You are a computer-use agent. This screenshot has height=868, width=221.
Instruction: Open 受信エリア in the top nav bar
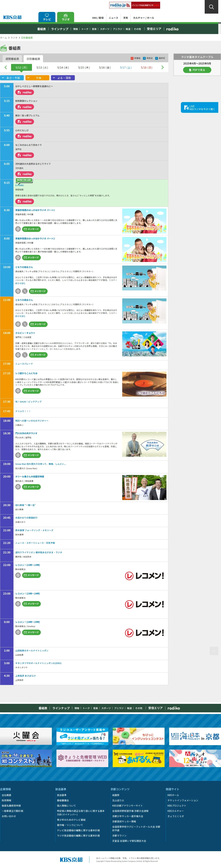tap(154, 29)
